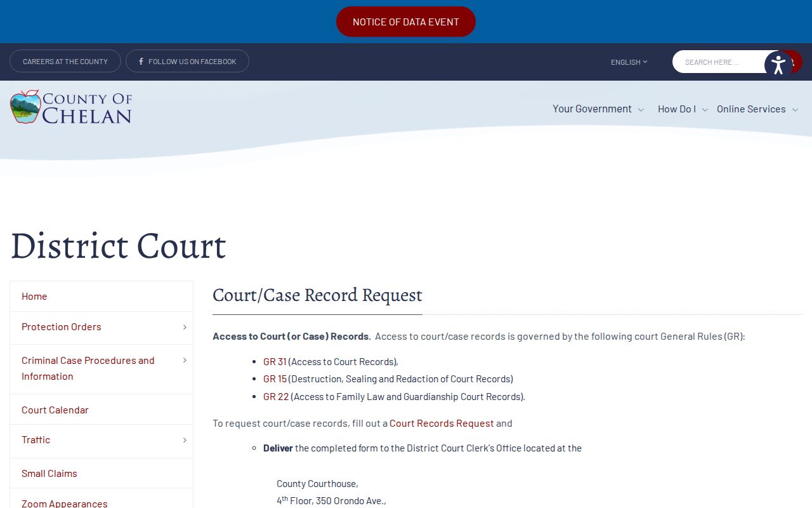Expand the Online Services menu

coord(757,109)
